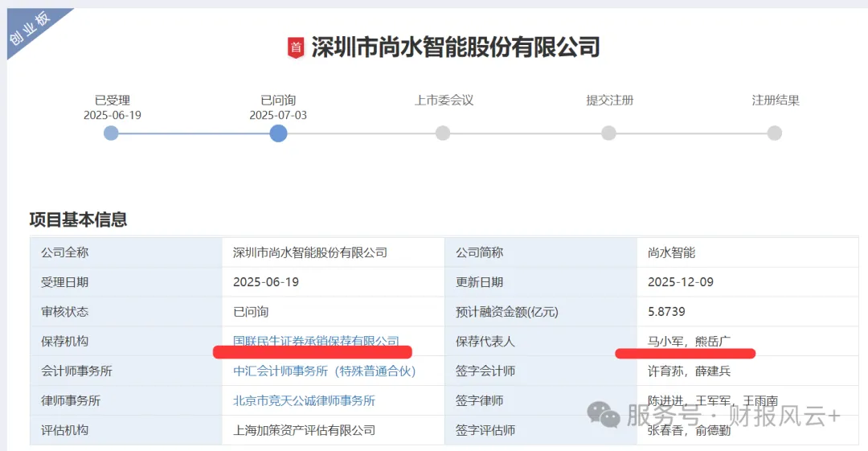Click the red 首 badge icon beside company title
This screenshot has height=451, width=868.
296,47
